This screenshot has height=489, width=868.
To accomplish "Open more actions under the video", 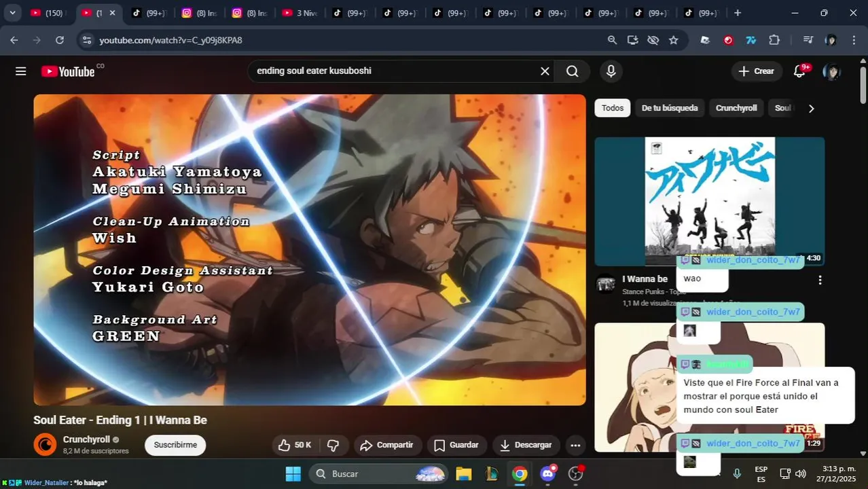I will pyautogui.click(x=575, y=446).
